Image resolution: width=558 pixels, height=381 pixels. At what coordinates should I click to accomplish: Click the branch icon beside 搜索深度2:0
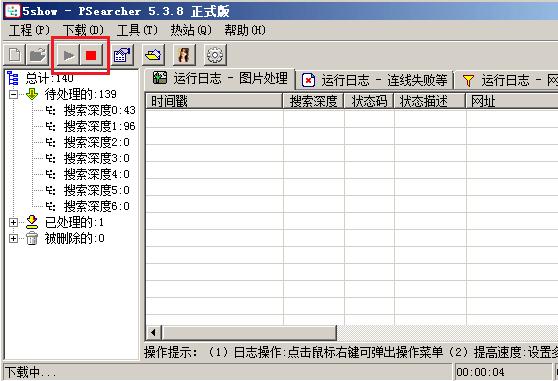click(51, 142)
